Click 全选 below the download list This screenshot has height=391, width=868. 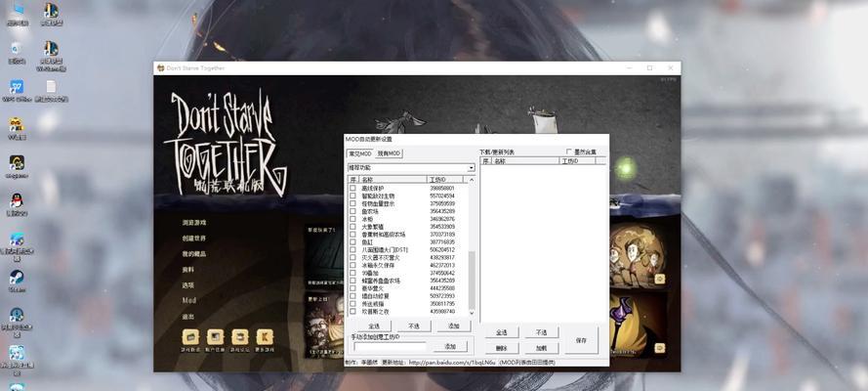pos(502,332)
